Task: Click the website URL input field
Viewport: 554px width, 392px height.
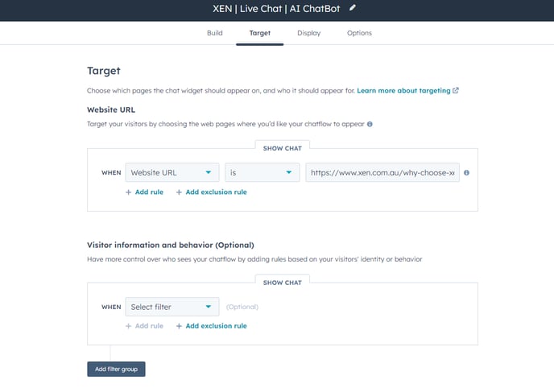Action: click(382, 173)
